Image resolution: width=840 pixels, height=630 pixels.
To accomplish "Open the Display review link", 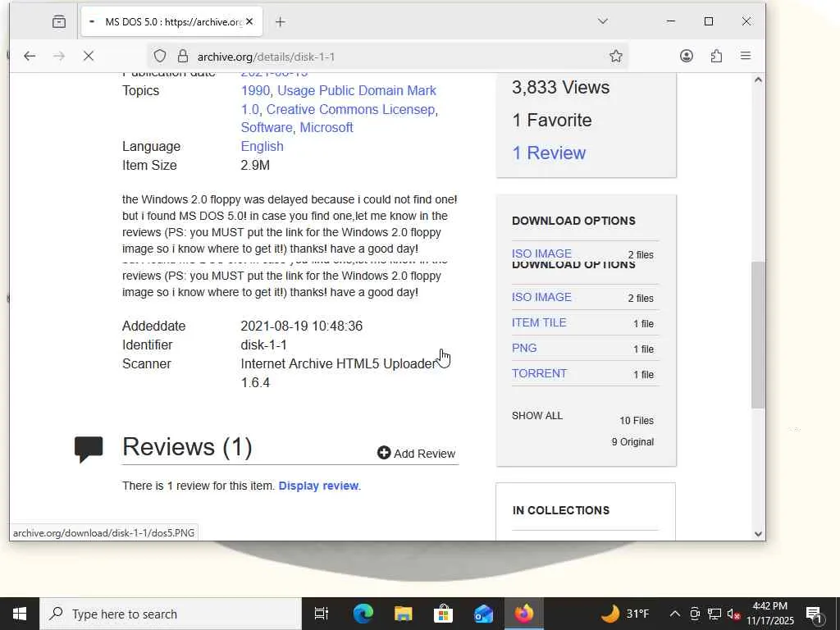I will click(318, 486).
